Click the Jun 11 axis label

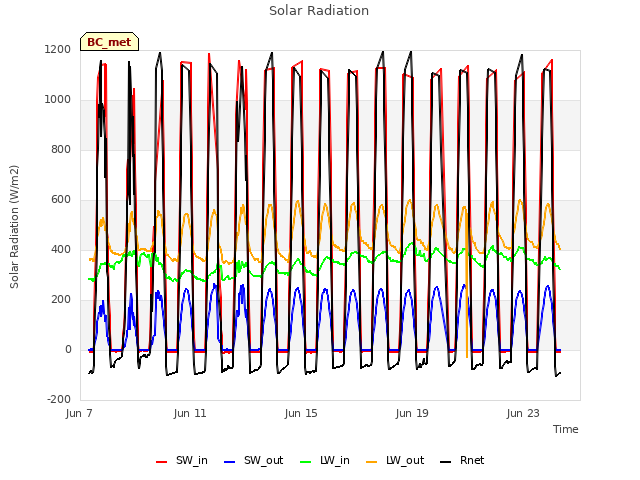tap(190, 413)
